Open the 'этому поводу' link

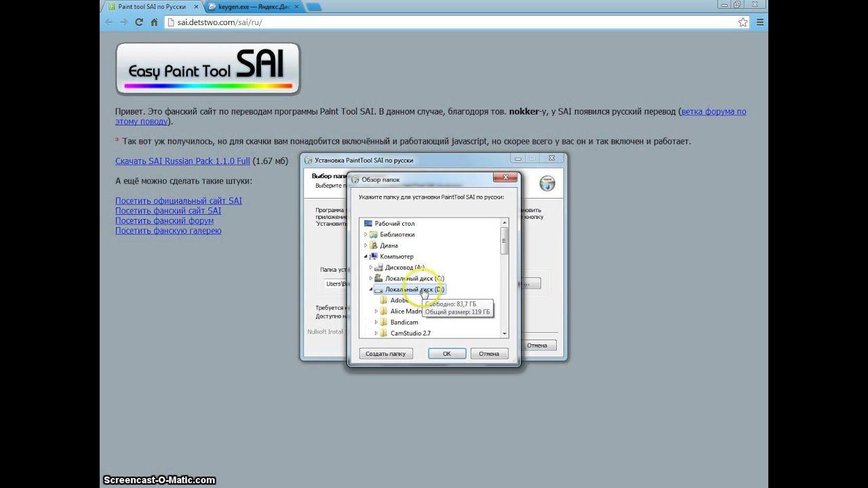click(x=141, y=121)
